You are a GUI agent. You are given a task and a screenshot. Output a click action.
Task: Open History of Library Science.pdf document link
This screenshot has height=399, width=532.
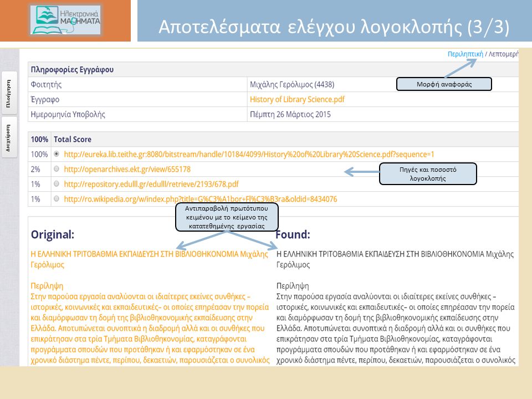click(x=297, y=99)
